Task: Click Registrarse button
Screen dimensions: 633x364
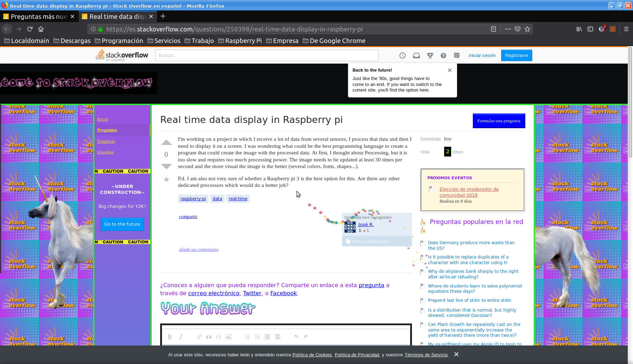Action: tap(517, 56)
